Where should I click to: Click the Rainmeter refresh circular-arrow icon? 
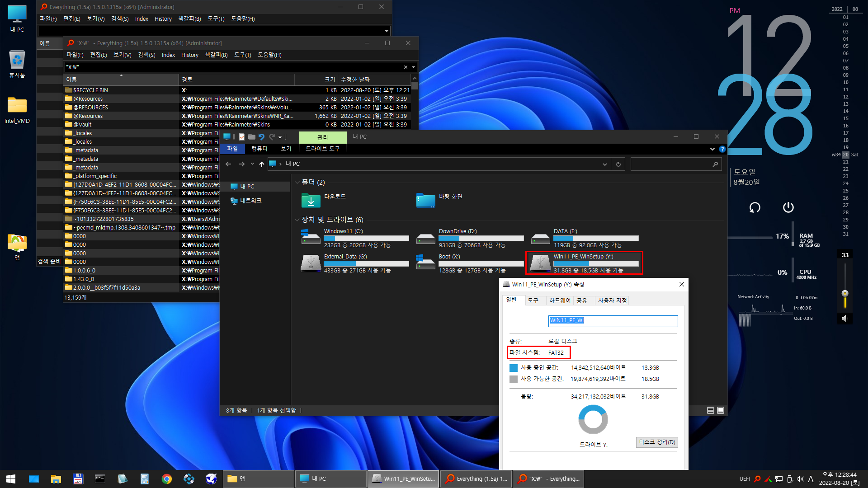(x=755, y=207)
